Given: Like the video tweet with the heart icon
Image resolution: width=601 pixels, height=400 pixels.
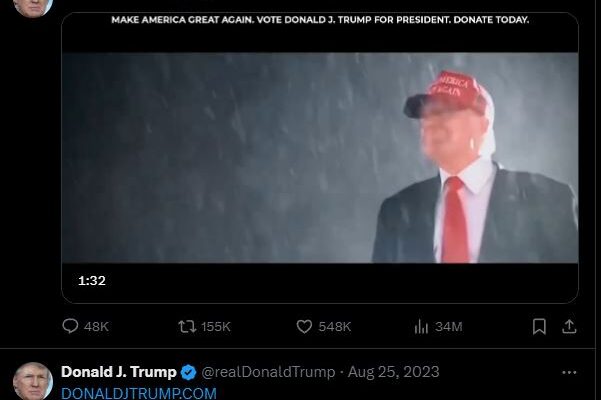Looking at the screenshot, I should click(304, 327).
